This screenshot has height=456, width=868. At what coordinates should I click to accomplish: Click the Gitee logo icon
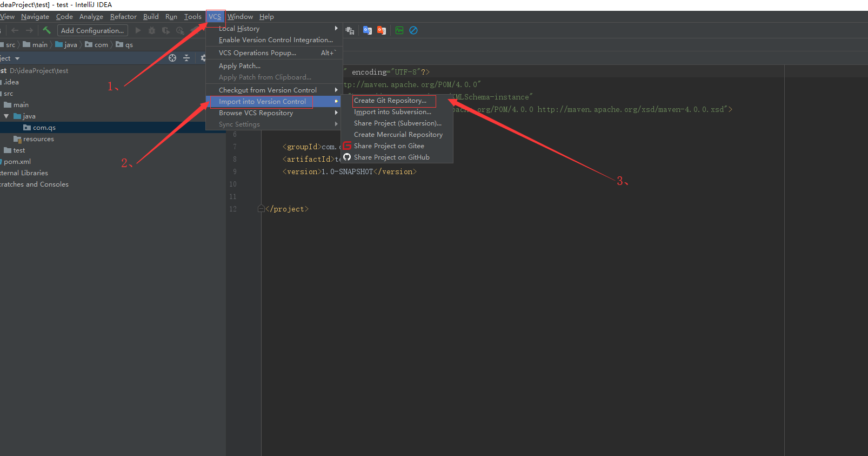(x=347, y=146)
